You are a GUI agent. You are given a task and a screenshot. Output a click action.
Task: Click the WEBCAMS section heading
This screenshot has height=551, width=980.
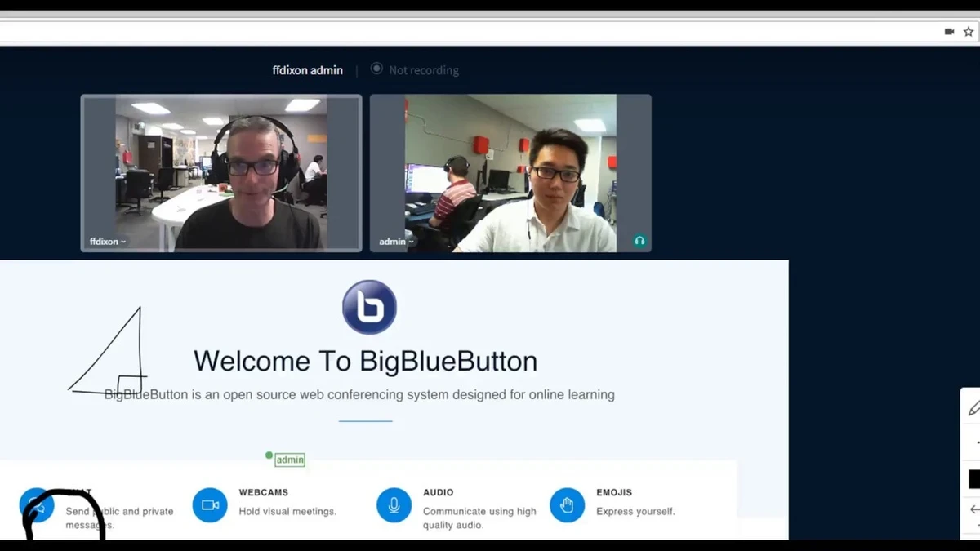click(263, 492)
